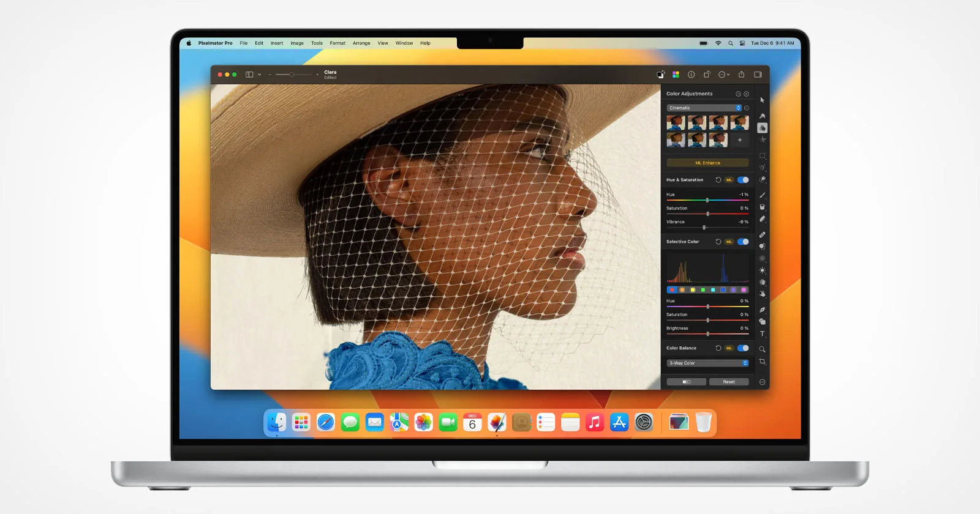This screenshot has height=514, width=980.
Task: Select the Color Adjustments tool icon
Action: click(762, 128)
